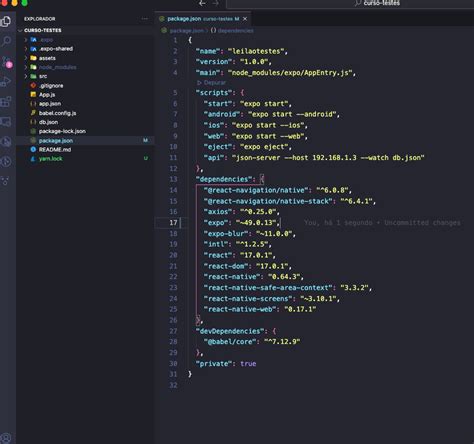Click the "api" json-server script line
This screenshot has width=474, height=444.
pyautogui.click(x=314, y=158)
